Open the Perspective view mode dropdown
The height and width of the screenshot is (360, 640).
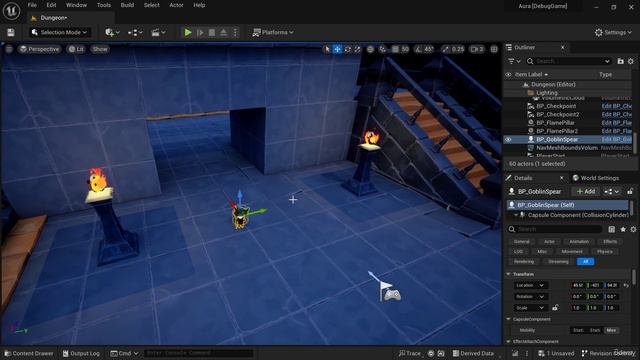click(40, 49)
